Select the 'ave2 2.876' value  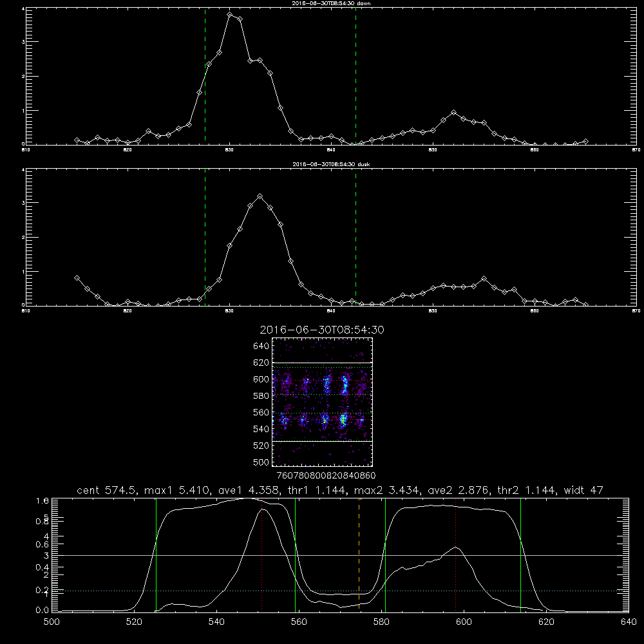[457, 490]
